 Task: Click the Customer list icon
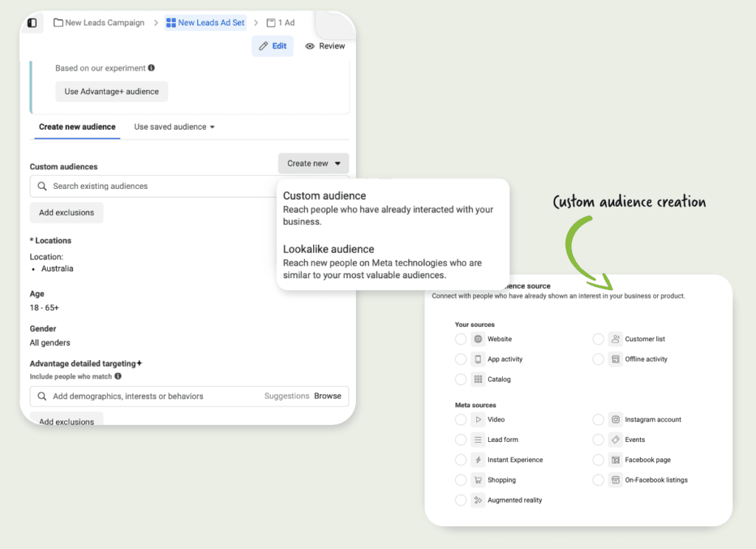click(x=616, y=339)
